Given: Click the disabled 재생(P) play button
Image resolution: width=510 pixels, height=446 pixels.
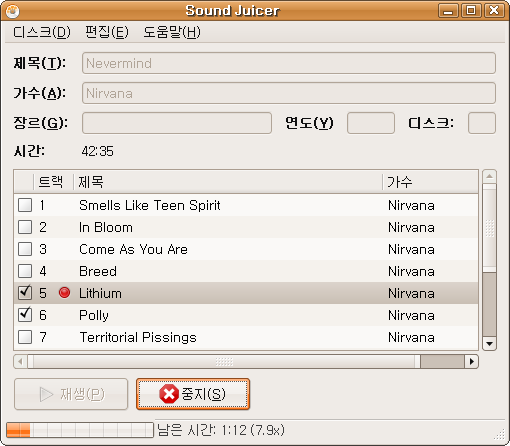Looking at the screenshot, I should tap(71, 394).
